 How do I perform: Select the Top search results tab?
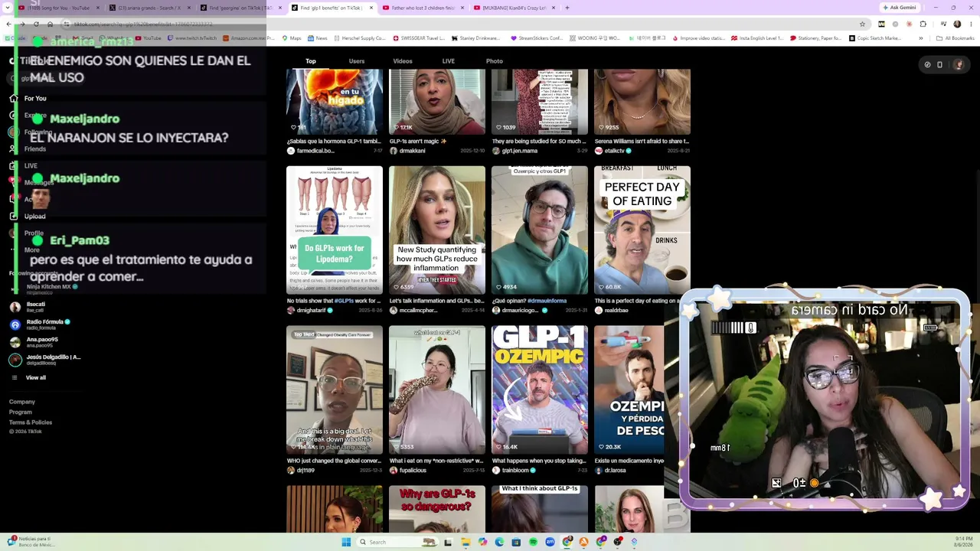(x=311, y=61)
